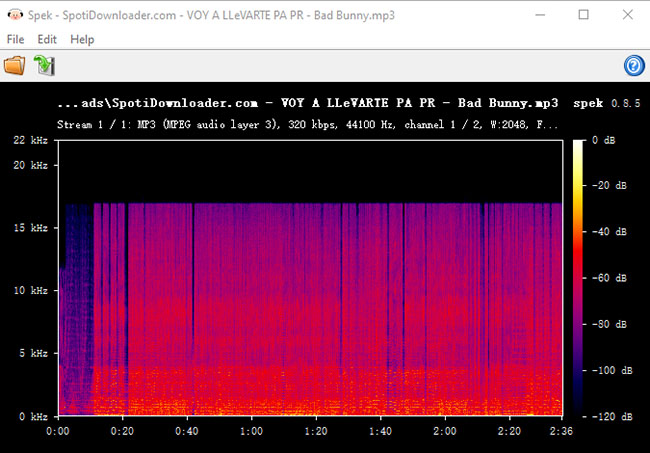
Task: Click the -20 dB legend label
Action: click(609, 185)
